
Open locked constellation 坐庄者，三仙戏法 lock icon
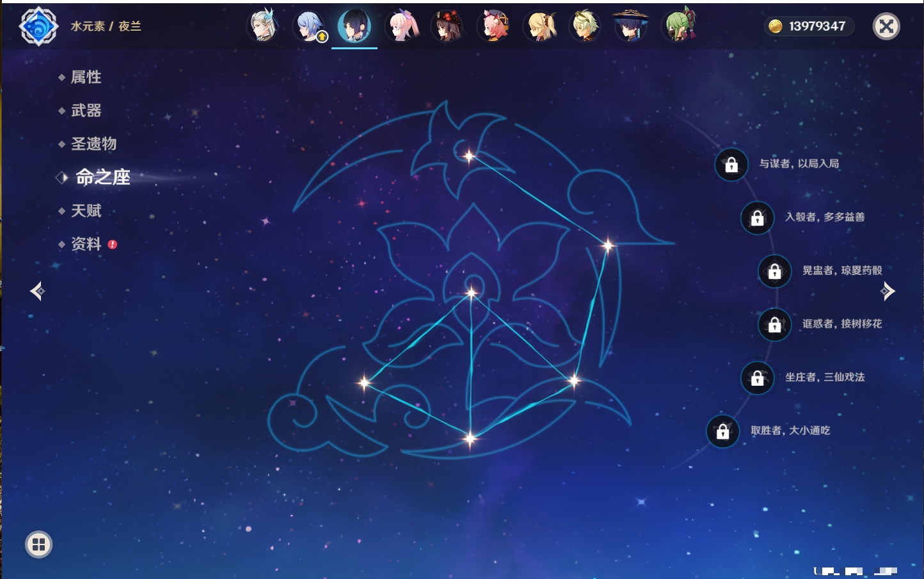point(758,377)
